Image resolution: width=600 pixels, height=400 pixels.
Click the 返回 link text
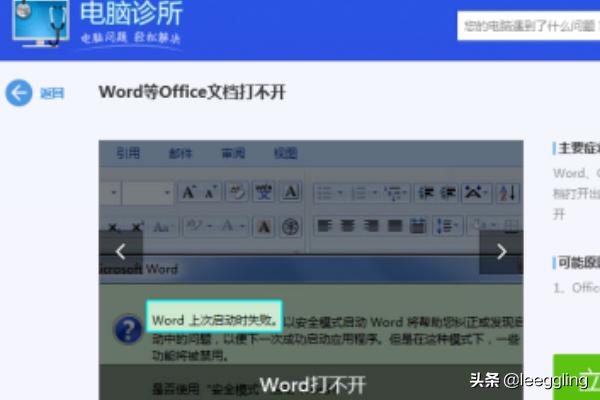(52, 94)
